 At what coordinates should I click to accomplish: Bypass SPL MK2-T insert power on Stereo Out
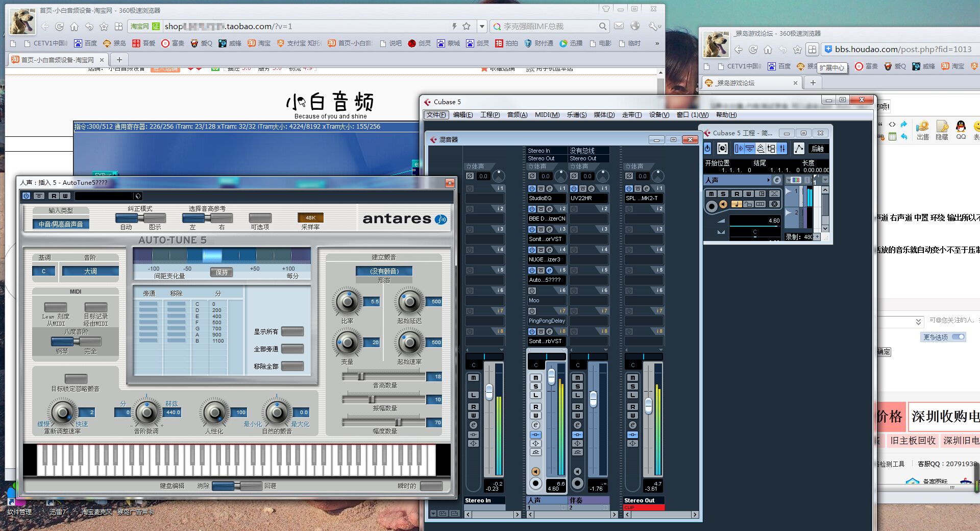629,188
